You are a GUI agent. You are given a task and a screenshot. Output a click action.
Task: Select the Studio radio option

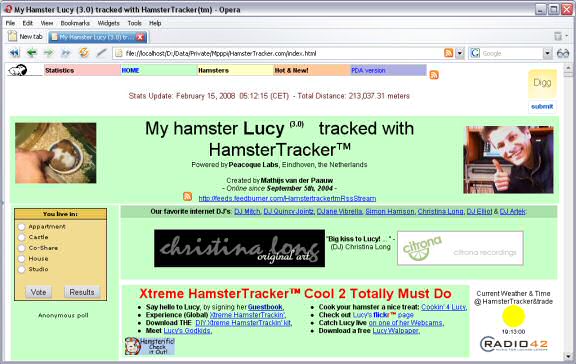[22, 269]
